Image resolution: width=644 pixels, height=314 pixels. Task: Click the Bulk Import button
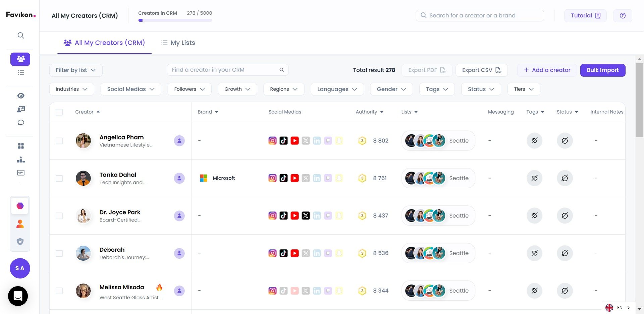(602, 70)
